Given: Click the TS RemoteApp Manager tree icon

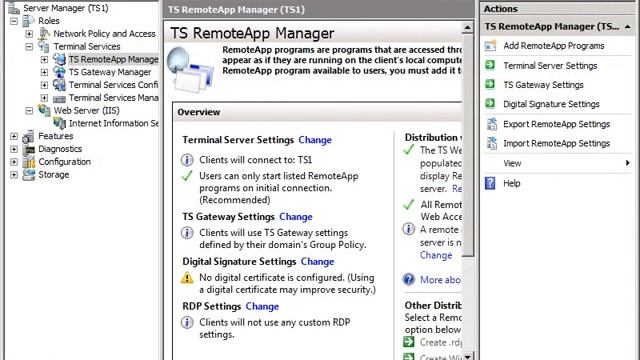Looking at the screenshot, I should click(59, 59).
